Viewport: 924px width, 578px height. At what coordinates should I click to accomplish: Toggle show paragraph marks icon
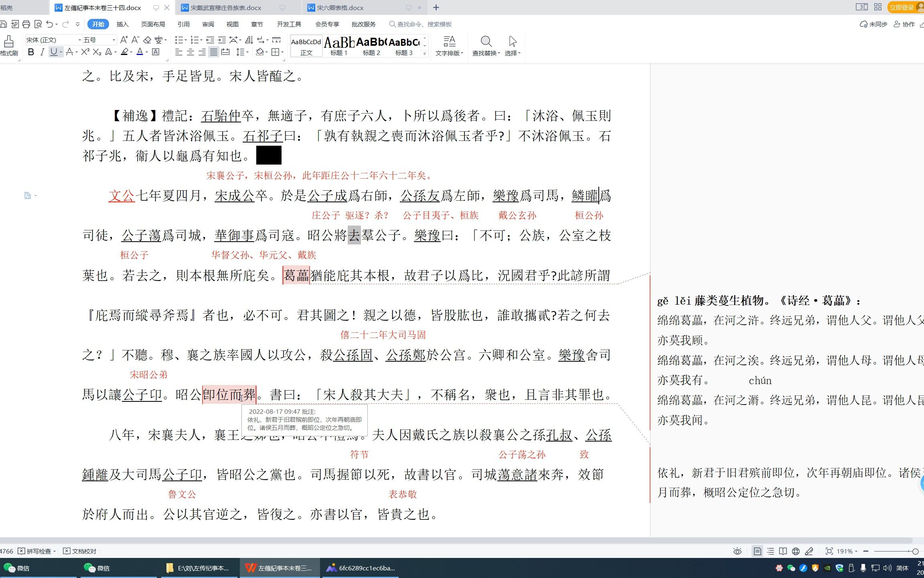point(261,40)
